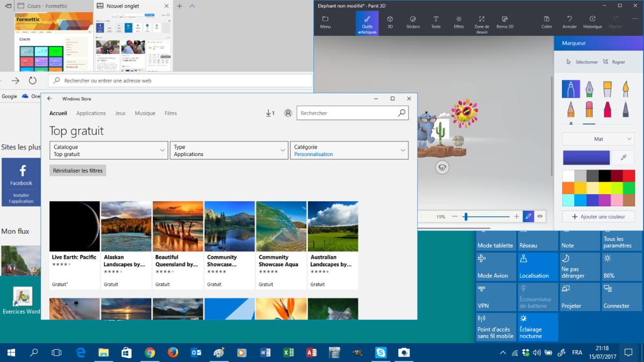Image resolution: width=644 pixels, height=362 pixels.
Task: Open Historique in Paint 3D
Action: (x=592, y=22)
